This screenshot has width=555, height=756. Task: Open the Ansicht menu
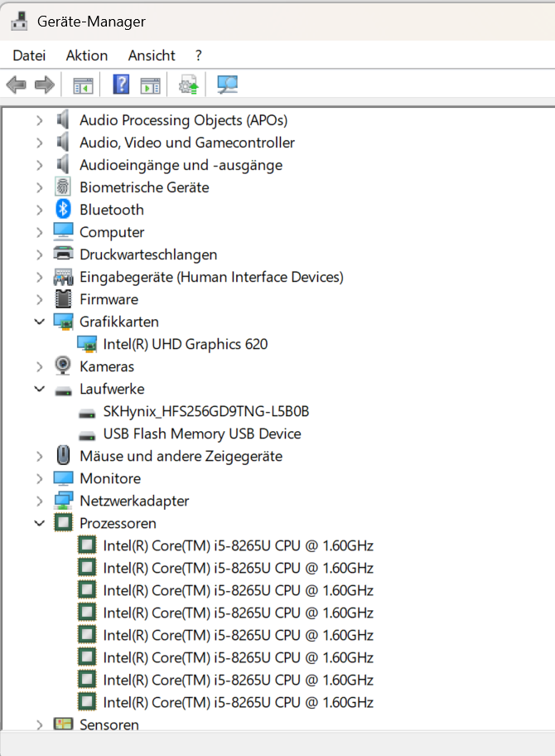tap(152, 56)
